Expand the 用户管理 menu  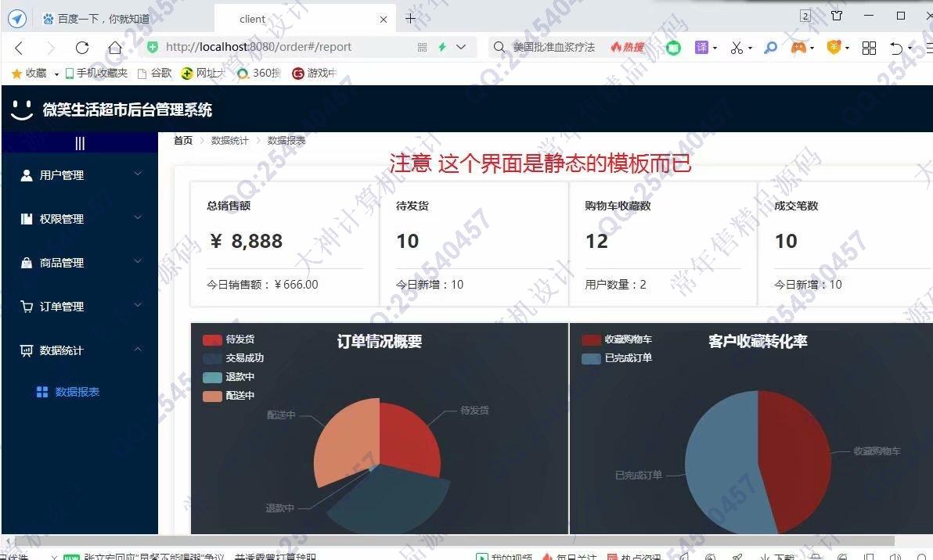point(80,174)
